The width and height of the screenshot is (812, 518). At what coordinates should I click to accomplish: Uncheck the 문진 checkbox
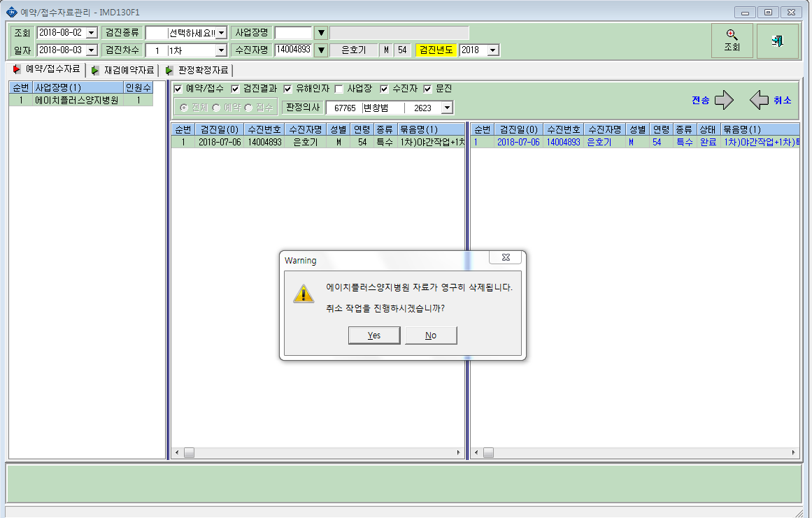427,89
